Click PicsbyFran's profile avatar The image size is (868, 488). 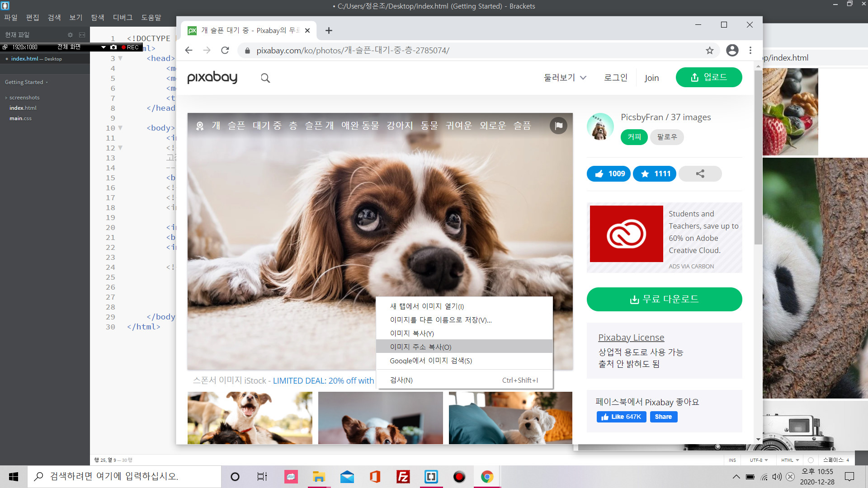600,127
